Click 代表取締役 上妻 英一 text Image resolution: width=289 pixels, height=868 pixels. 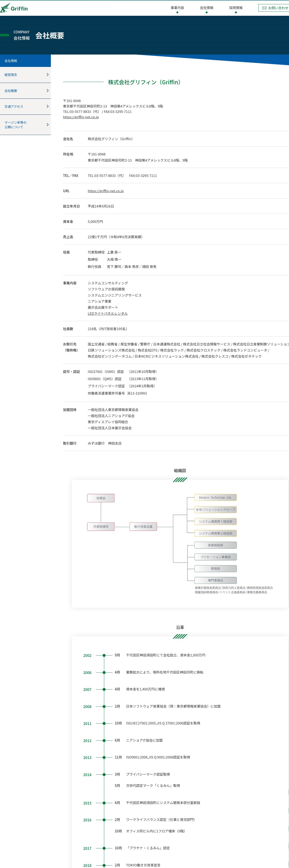pyautogui.click(x=105, y=252)
